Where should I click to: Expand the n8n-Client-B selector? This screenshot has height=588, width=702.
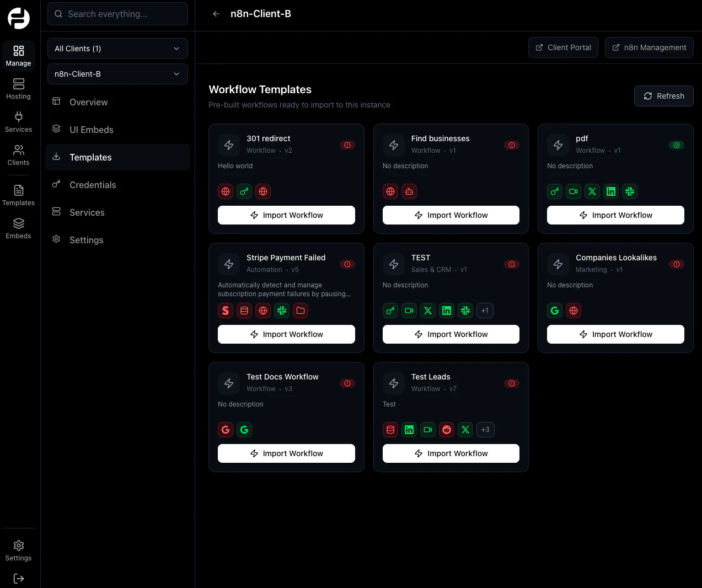coord(117,74)
